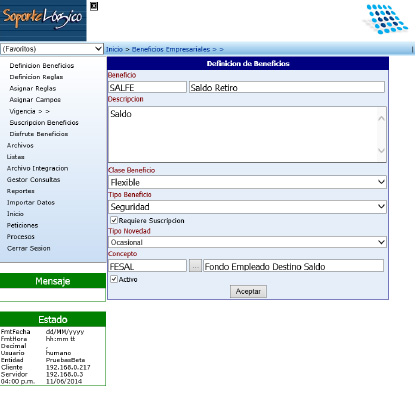Click the Descripcion scrollbar down arrow

point(382,151)
